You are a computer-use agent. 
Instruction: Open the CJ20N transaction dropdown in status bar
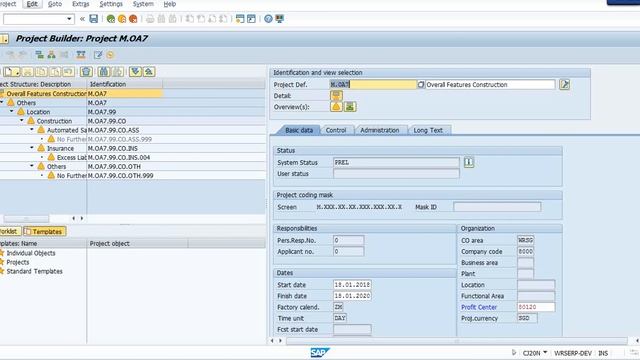pos(545,353)
